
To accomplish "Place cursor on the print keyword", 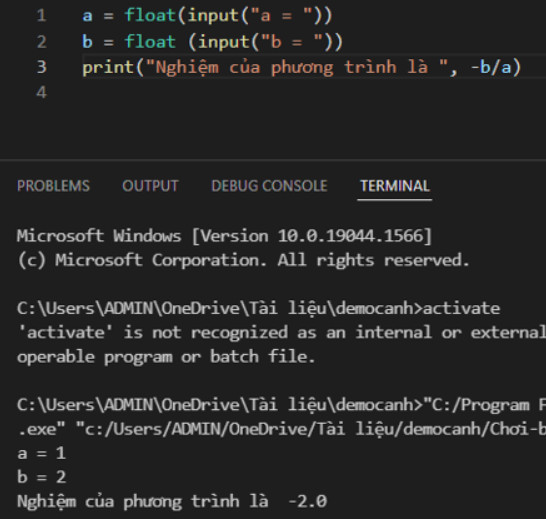I will (108, 67).
